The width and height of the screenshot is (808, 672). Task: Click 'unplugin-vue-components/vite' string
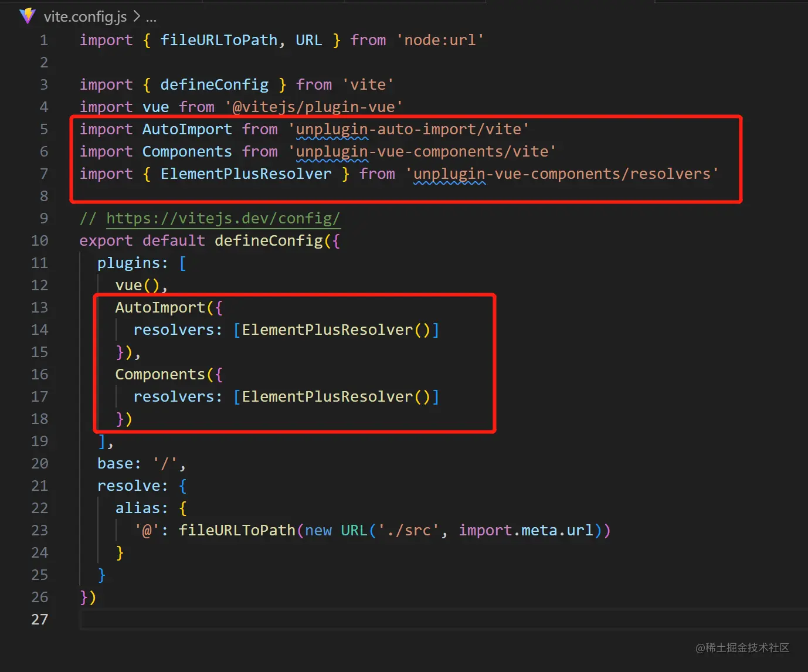click(422, 151)
